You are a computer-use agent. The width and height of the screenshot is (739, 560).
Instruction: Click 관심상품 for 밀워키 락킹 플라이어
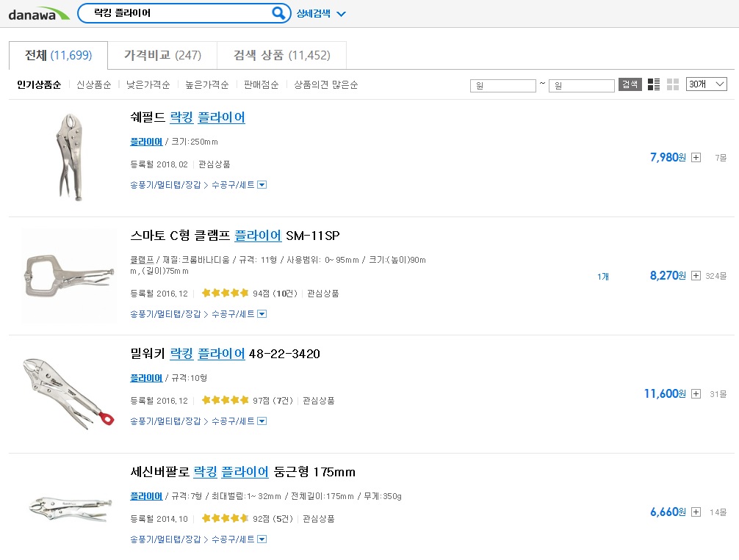[x=319, y=401]
